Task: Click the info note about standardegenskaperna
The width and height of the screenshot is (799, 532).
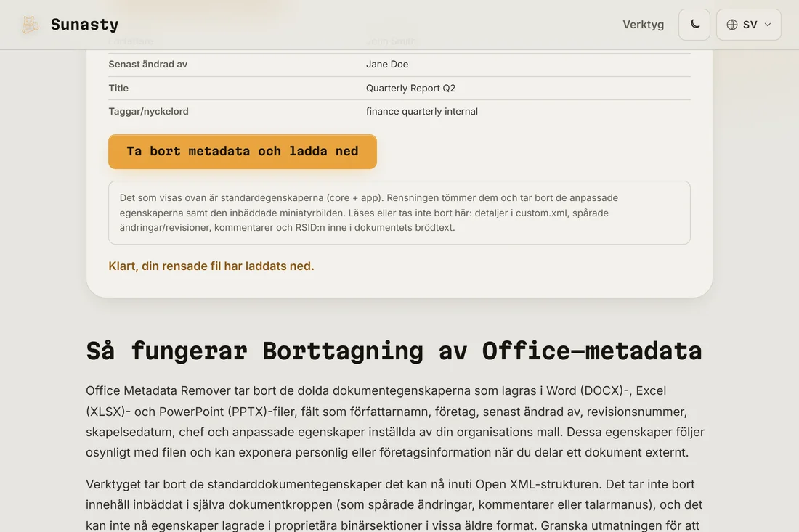Action: pyautogui.click(x=399, y=213)
